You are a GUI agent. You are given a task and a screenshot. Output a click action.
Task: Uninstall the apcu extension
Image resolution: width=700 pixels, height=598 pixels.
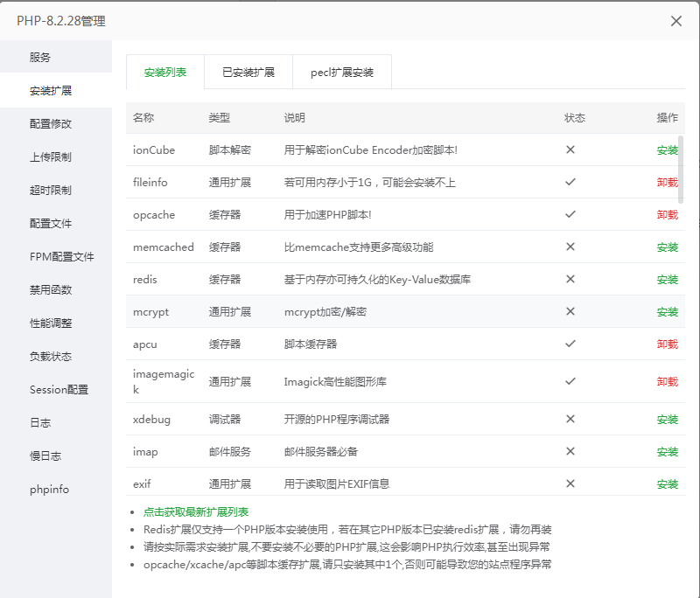(x=668, y=344)
